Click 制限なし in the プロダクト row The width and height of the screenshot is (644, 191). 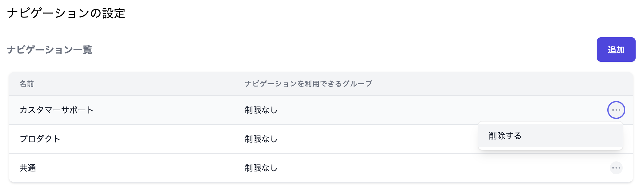click(261, 139)
